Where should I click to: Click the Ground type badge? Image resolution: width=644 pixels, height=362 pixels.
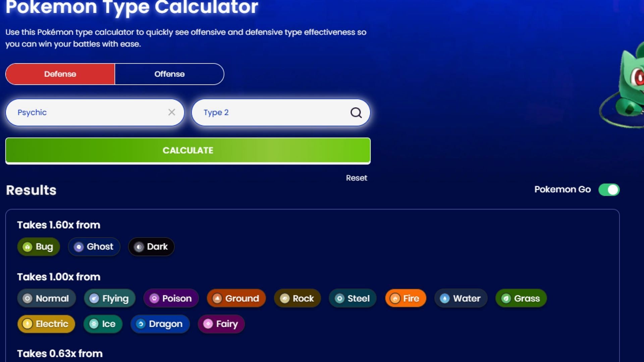coord(236,298)
